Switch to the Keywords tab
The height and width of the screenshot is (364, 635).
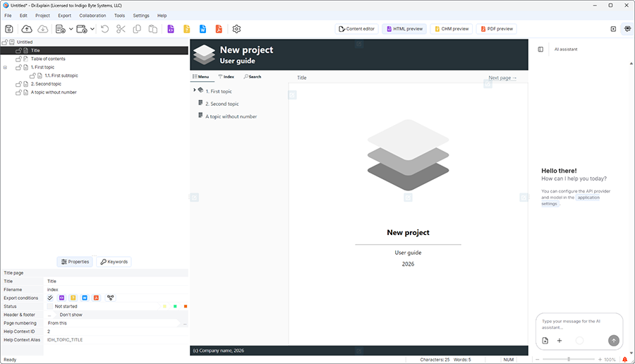pos(114,262)
